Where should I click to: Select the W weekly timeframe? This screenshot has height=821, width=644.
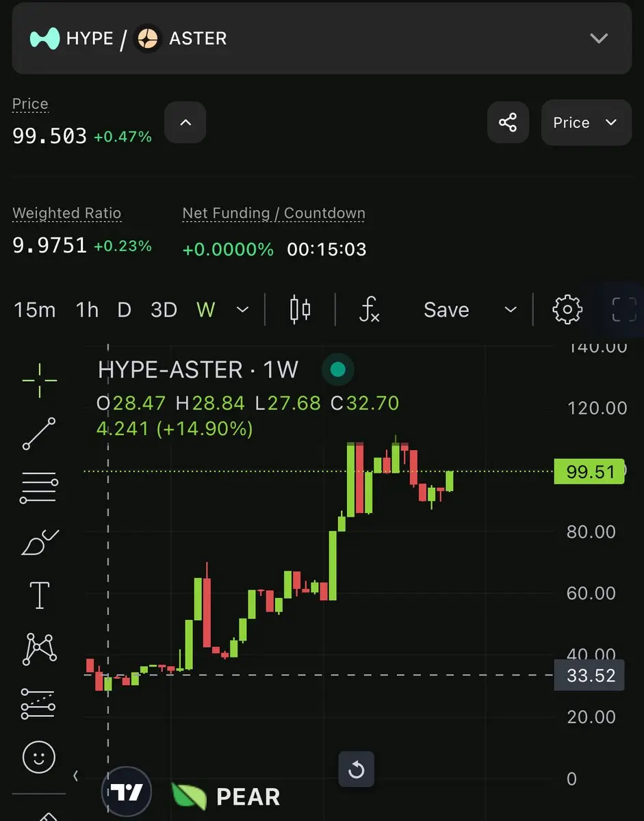pos(205,310)
